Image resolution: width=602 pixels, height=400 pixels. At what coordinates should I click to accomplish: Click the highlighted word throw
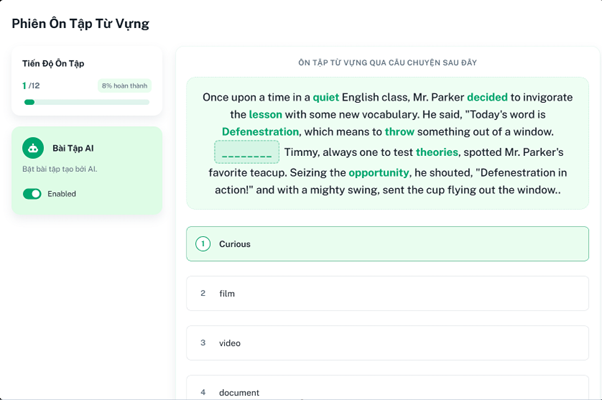pyautogui.click(x=399, y=132)
